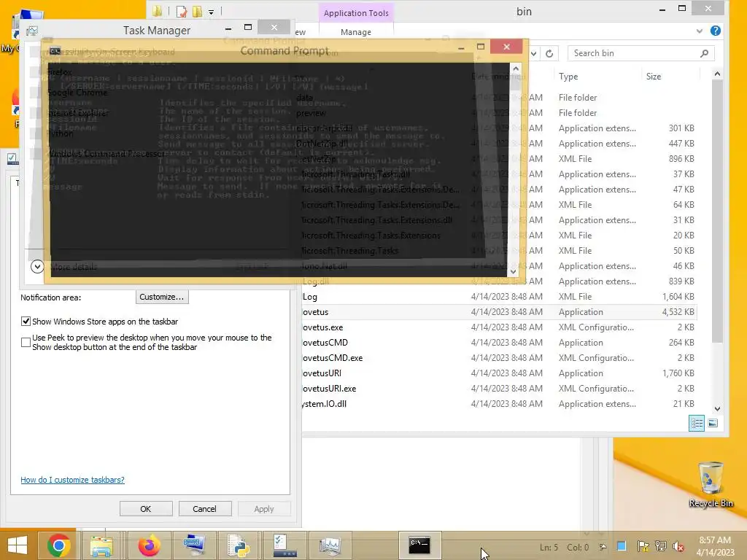Image resolution: width=747 pixels, height=560 pixels.
Task: Open address bar history dropdown
Action: (534, 53)
